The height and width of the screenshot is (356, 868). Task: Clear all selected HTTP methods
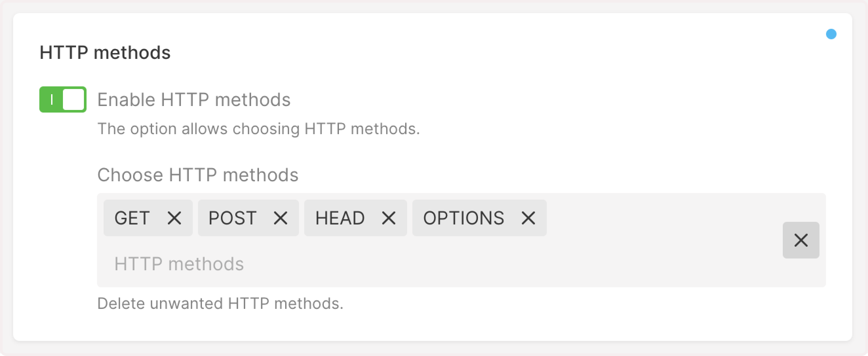pos(800,240)
